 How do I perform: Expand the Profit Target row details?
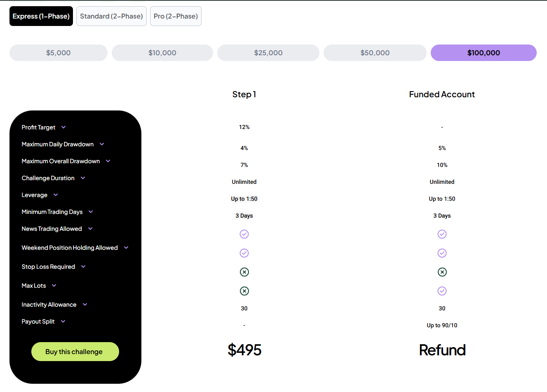point(63,127)
